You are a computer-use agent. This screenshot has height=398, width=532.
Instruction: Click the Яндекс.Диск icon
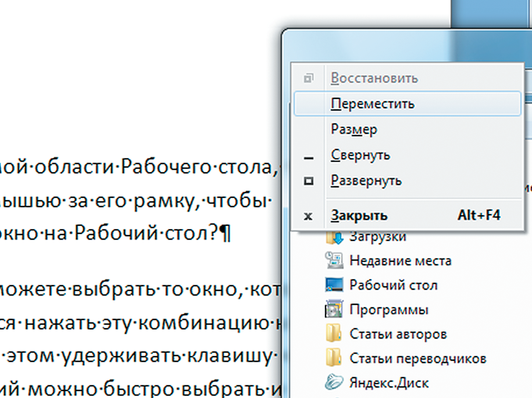[x=334, y=383]
